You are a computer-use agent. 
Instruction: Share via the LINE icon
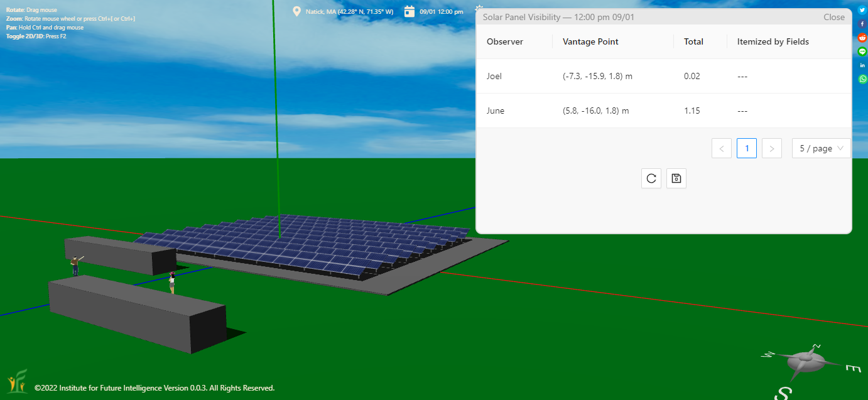862,51
